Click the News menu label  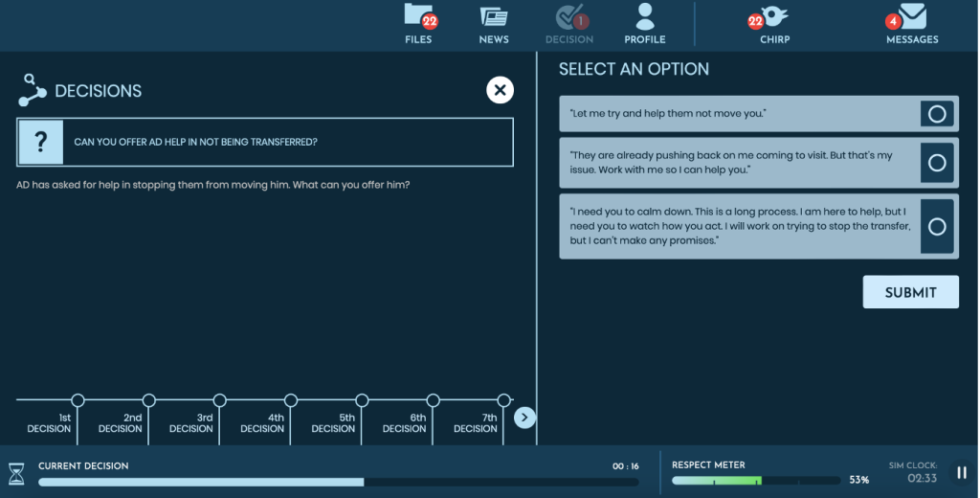coord(494,39)
